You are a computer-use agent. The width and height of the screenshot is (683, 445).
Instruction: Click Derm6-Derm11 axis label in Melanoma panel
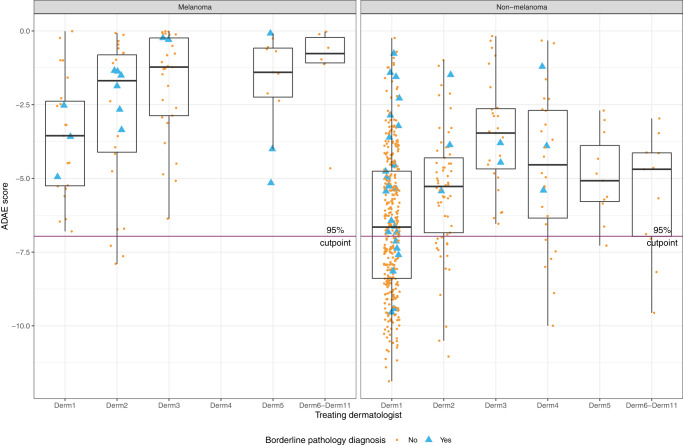325,404
